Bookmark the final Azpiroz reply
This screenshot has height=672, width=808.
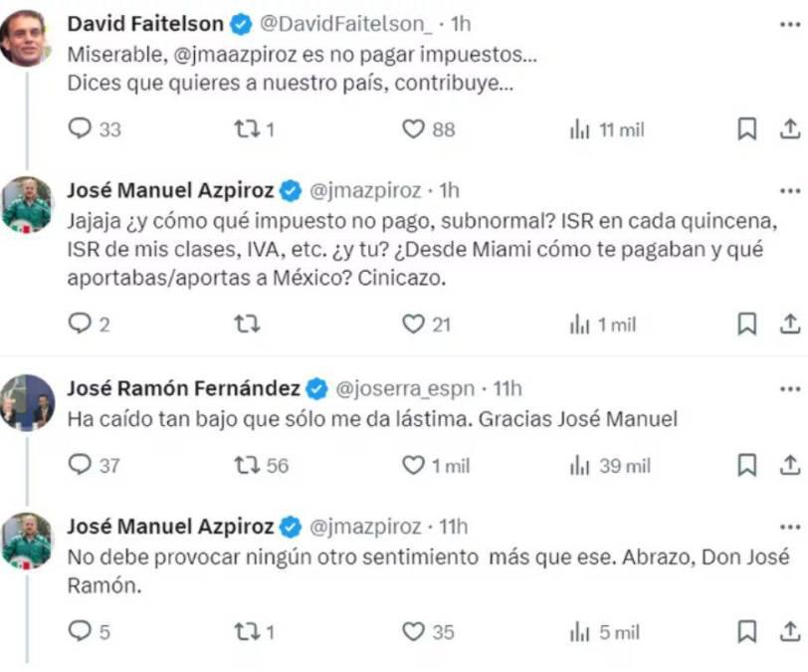[746, 631]
